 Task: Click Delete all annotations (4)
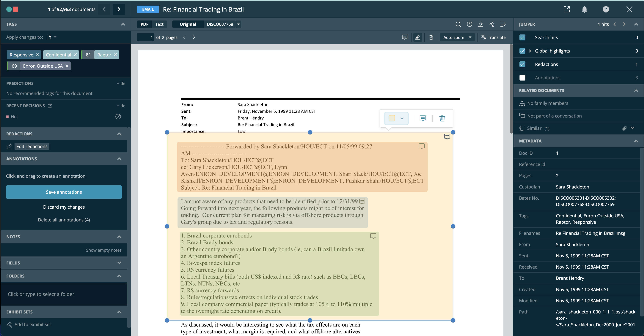click(x=64, y=220)
